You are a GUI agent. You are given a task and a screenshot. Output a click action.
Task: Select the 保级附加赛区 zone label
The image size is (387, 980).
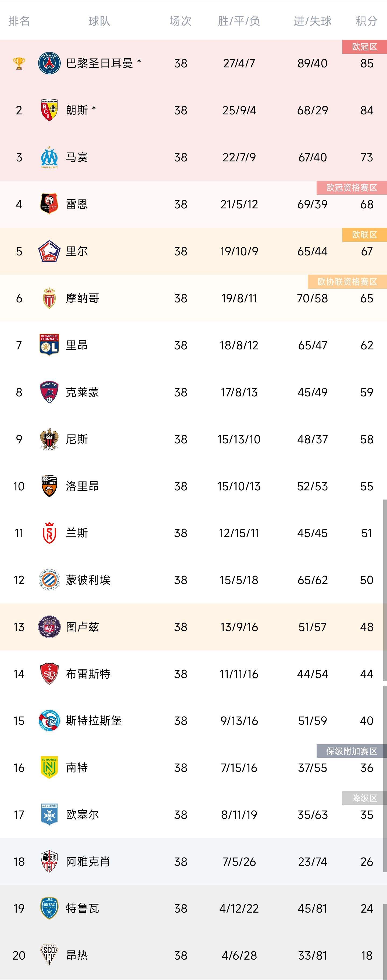[x=352, y=751]
